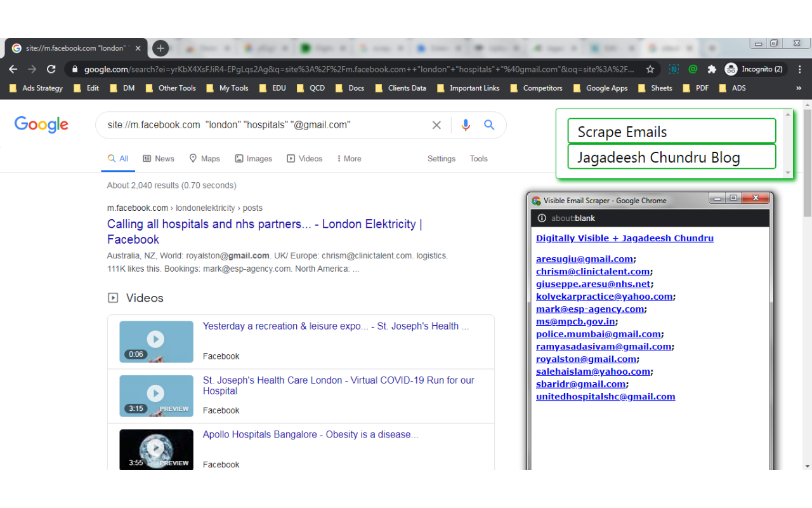The image size is (812, 508).
Task: Open the Clients Data bookmark folder
Action: point(400,88)
